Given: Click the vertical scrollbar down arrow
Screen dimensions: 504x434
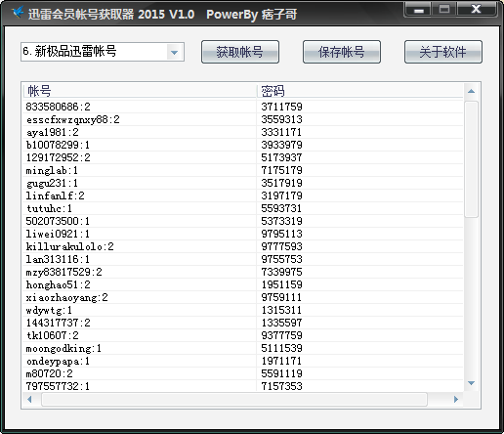Looking at the screenshot, I should 471,383.
